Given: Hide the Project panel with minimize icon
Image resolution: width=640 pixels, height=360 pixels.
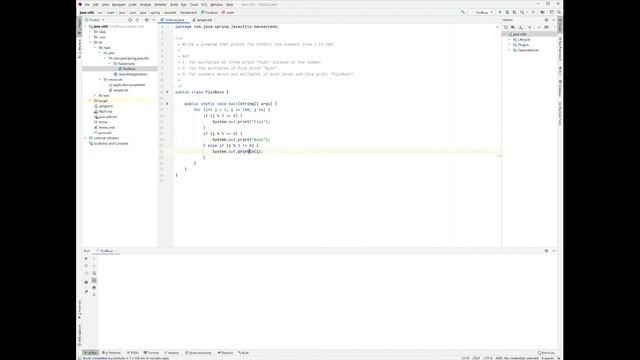Looking at the screenshot, I should point(154,20).
